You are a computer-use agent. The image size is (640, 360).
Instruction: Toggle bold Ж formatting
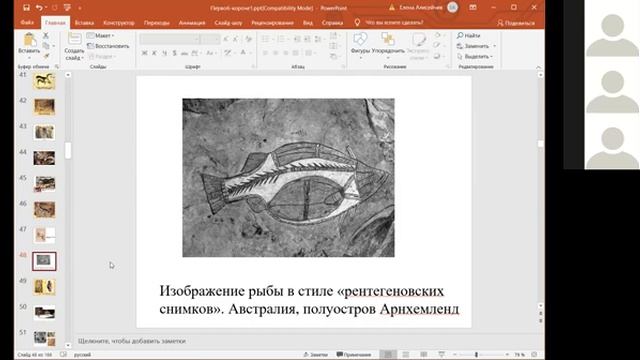pos(144,53)
